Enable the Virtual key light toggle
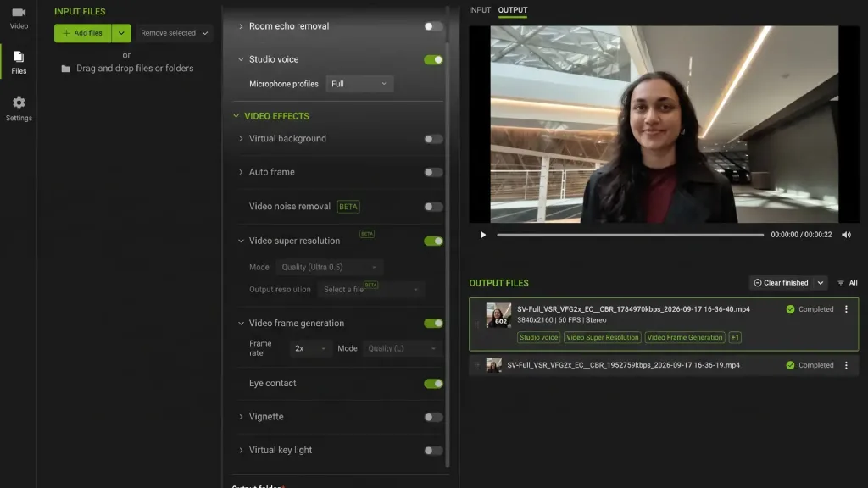The image size is (868, 488). 433,451
